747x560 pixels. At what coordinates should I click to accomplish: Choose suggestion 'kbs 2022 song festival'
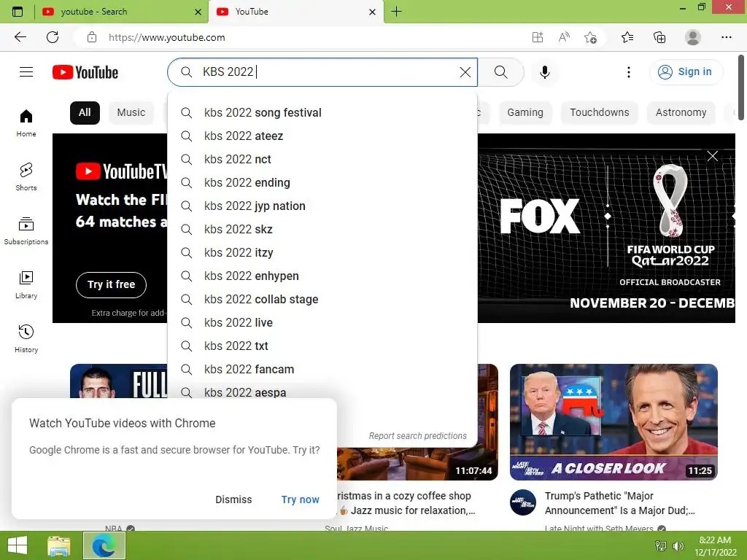[322, 113]
